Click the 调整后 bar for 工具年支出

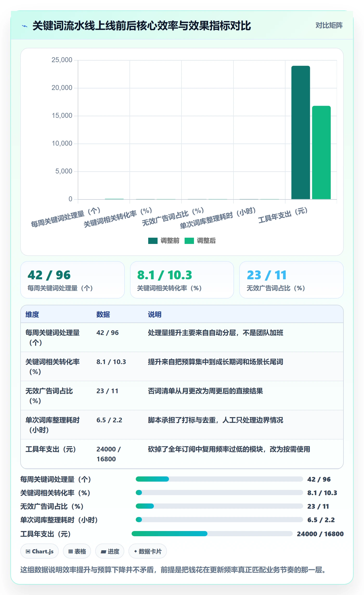pyautogui.click(x=321, y=153)
